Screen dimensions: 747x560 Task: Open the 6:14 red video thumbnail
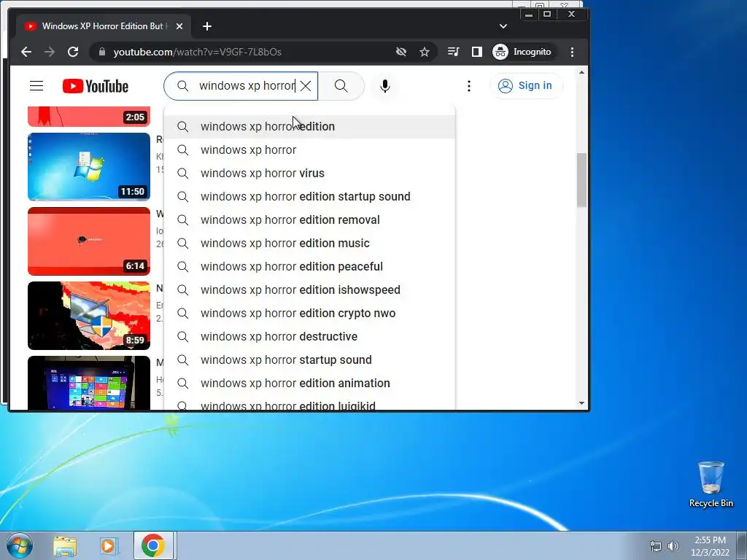pos(89,241)
